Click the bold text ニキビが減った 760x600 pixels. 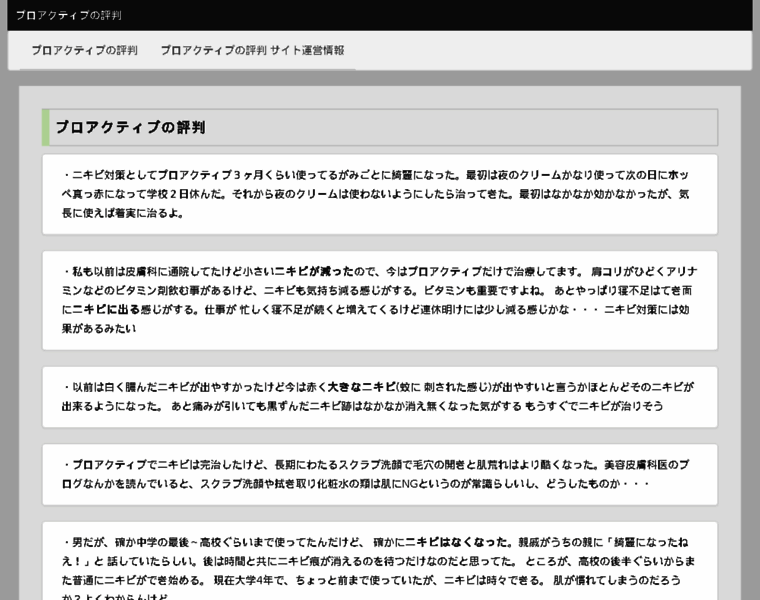[314, 271]
